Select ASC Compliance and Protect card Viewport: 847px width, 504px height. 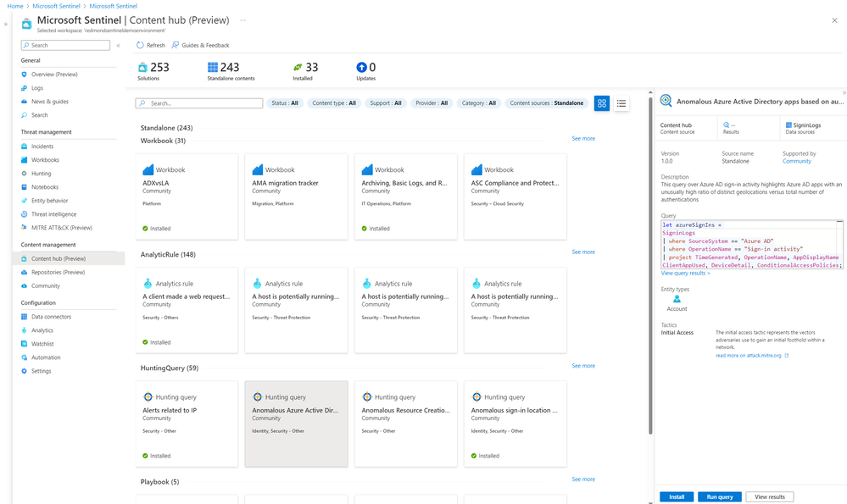click(x=515, y=197)
